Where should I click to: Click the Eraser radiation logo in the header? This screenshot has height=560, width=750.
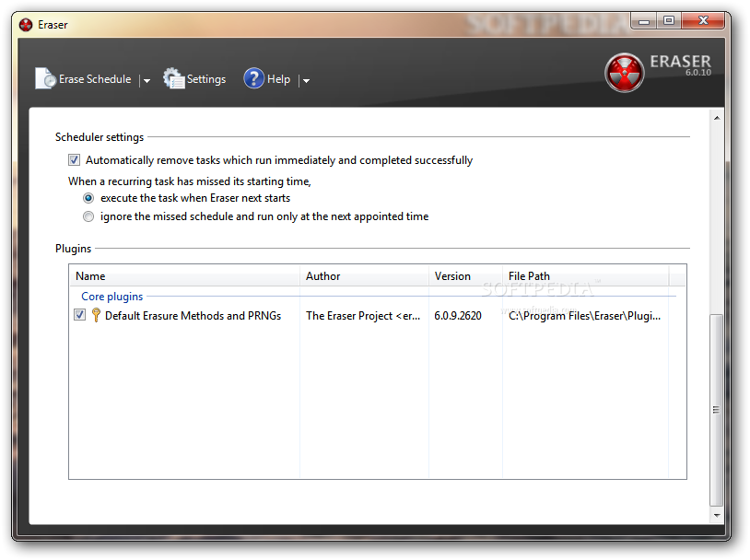tap(624, 73)
